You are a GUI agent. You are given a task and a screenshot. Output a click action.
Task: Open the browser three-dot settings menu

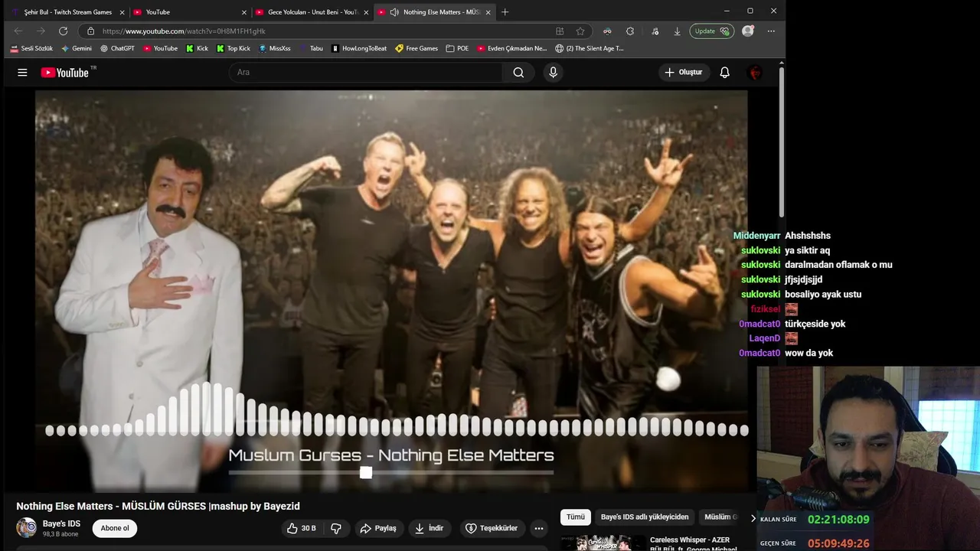click(x=771, y=31)
